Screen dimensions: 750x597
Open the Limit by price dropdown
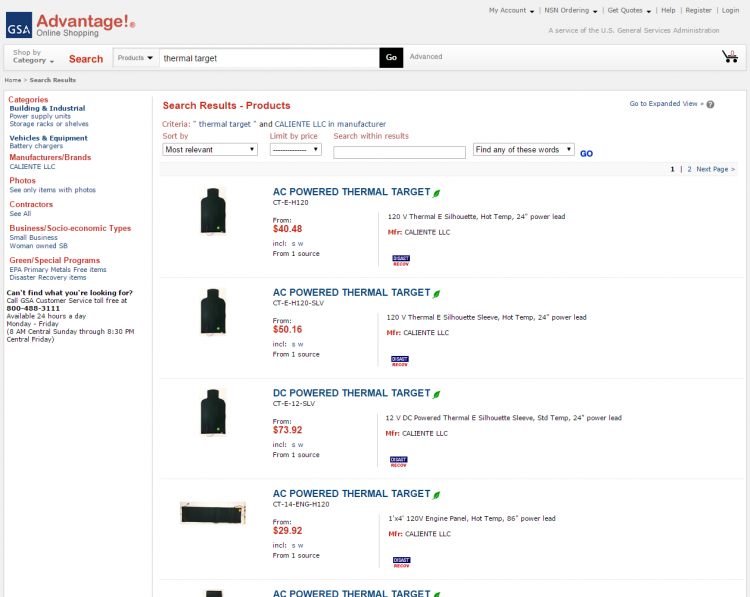[x=296, y=150]
